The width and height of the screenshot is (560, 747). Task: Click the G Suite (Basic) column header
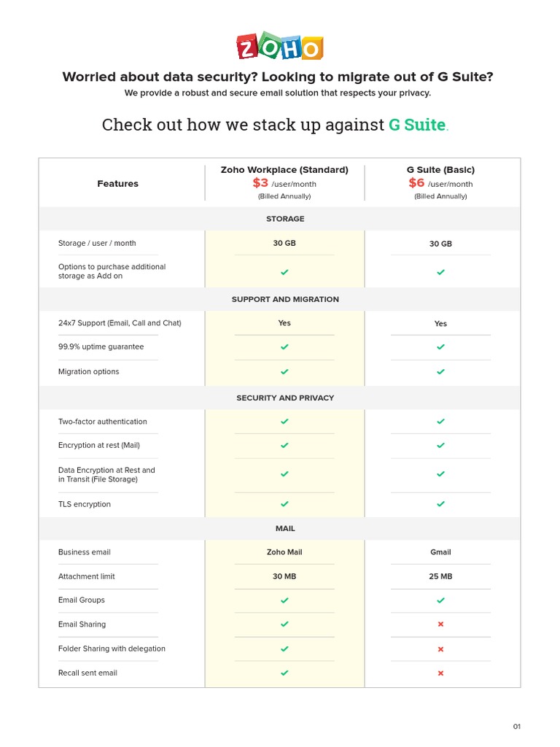tap(440, 170)
